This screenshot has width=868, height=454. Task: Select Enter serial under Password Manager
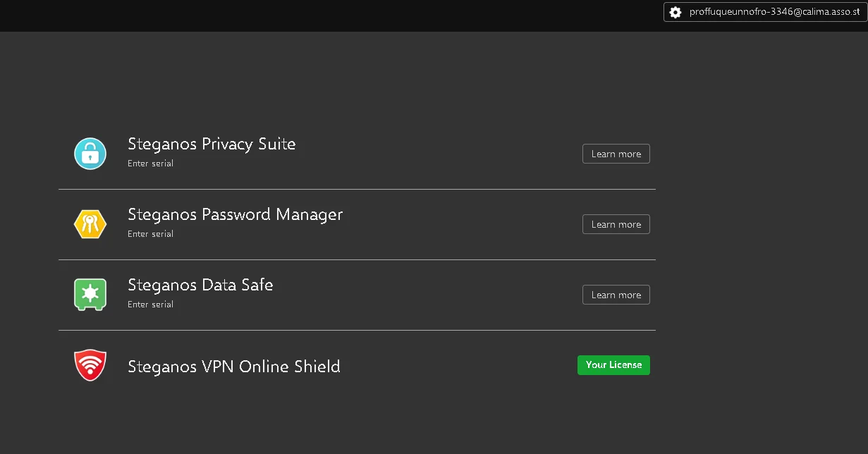pos(150,234)
